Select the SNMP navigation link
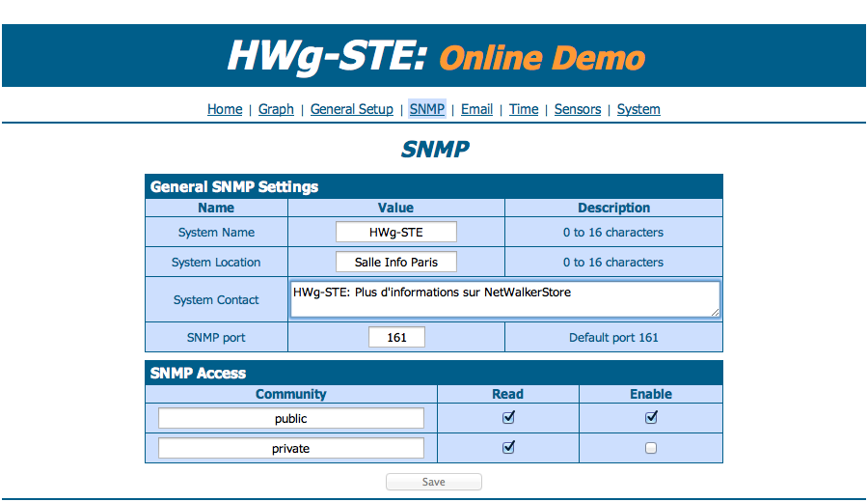 427,109
